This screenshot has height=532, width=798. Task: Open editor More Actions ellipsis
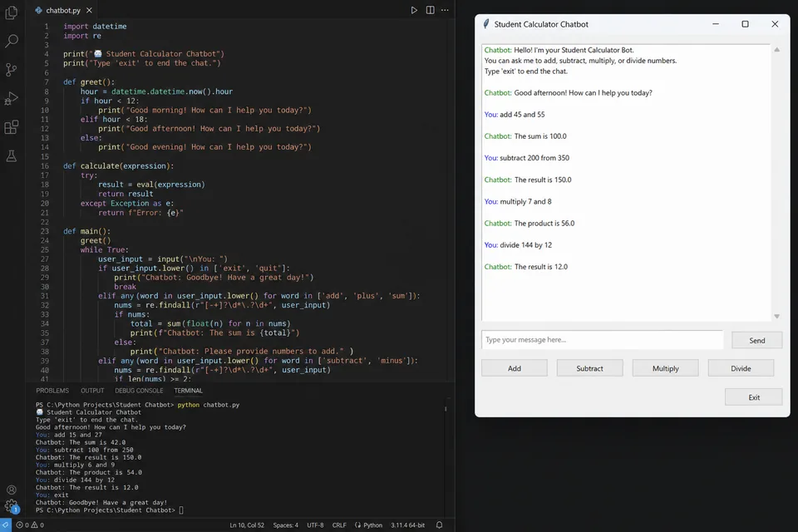[x=445, y=10]
